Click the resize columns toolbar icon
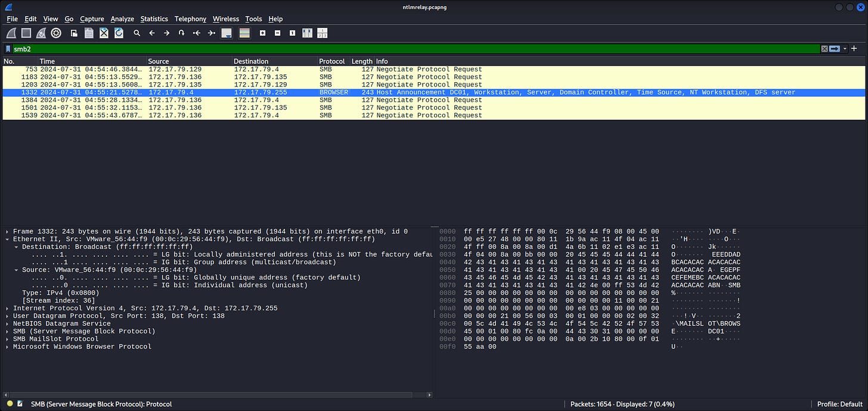The height and width of the screenshot is (411, 868). 308,33
